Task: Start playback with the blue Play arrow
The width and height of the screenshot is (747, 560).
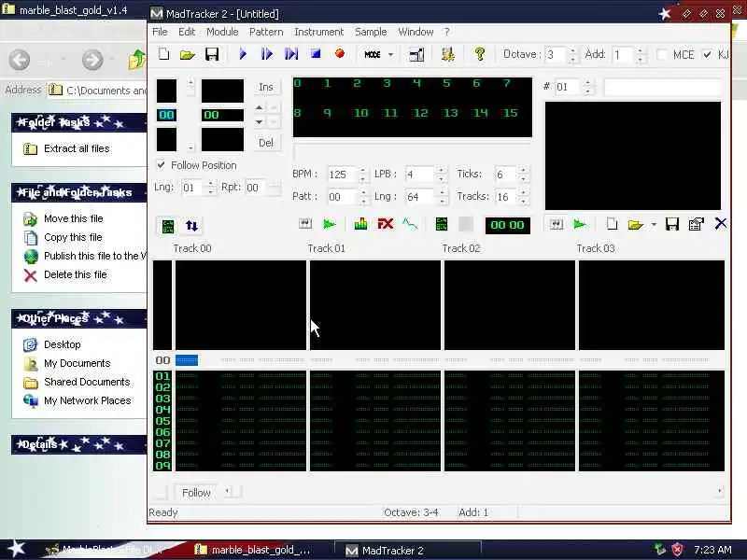Action: [x=243, y=54]
